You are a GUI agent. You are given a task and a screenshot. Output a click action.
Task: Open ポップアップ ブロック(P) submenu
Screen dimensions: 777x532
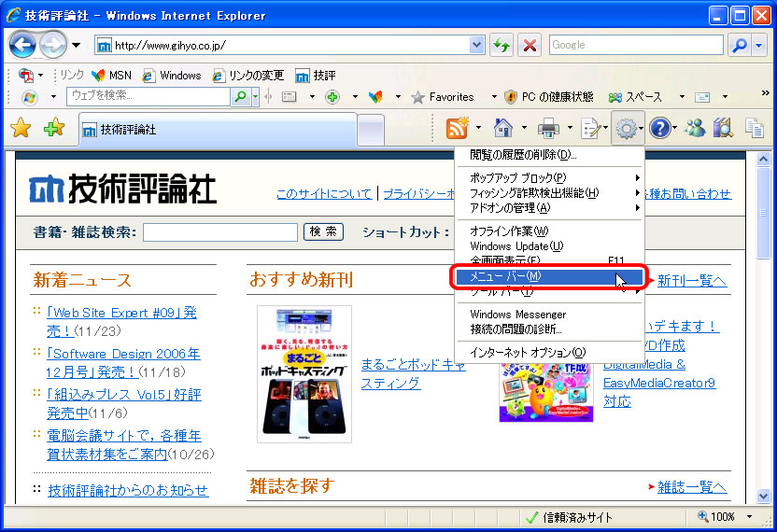tap(549, 177)
